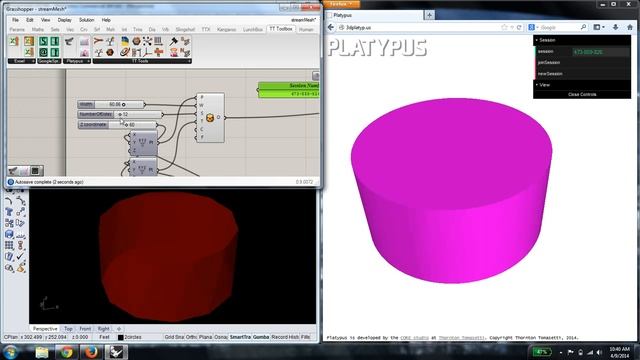Viewport: 640px width, 360px height.
Task: Click the bird icon in canvas bottom toolbar
Action: point(13,171)
